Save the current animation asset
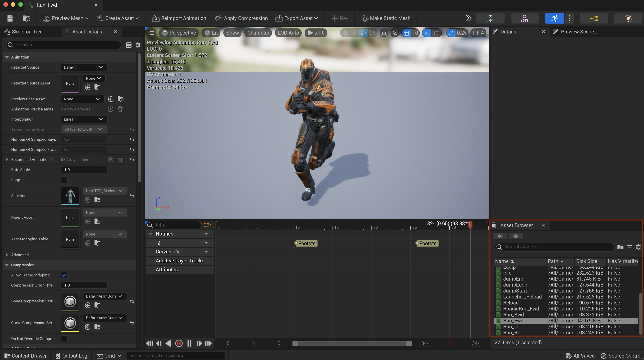Image resolution: width=644 pixels, height=360 pixels. 10,18
